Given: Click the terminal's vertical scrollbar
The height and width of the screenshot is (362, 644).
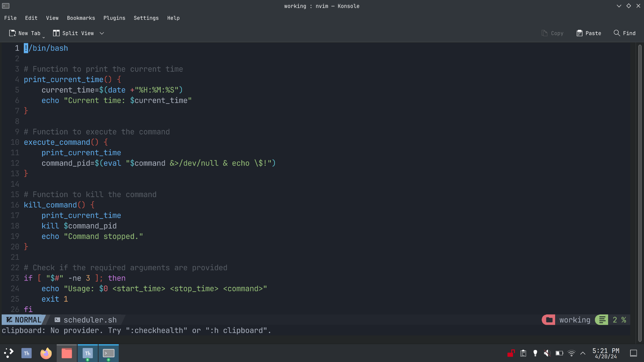Looking at the screenshot, I should 640,193.
